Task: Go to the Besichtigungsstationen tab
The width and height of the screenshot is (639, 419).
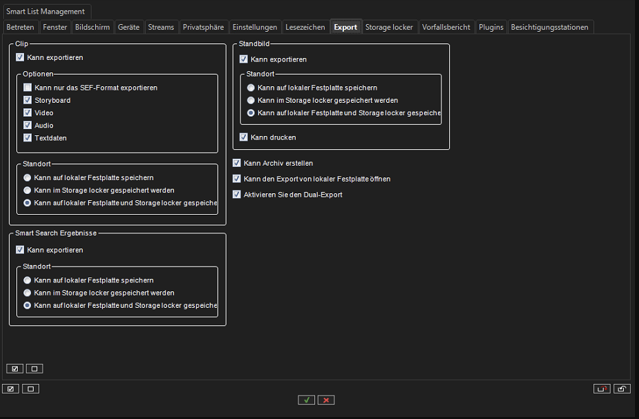Action: [x=550, y=27]
